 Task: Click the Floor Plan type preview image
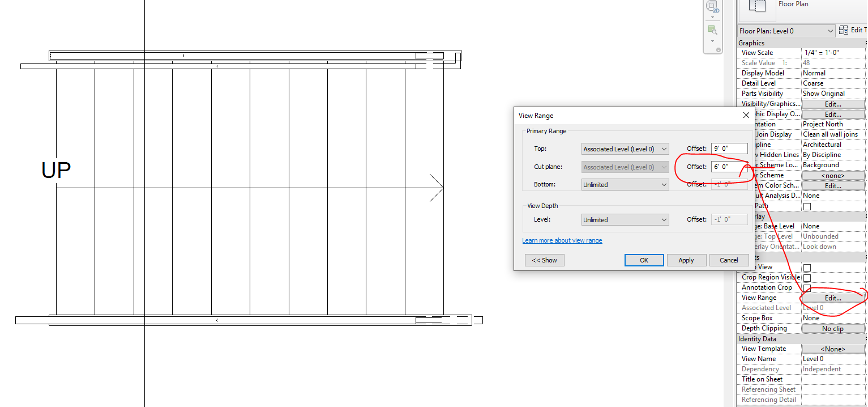(x=758, y=9)
